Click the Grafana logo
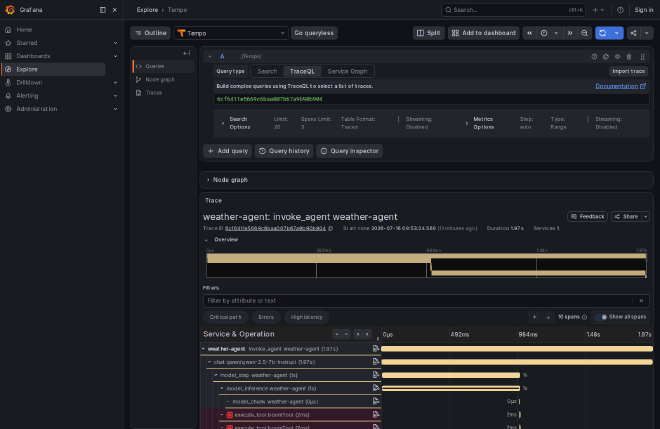 [10, 10]
